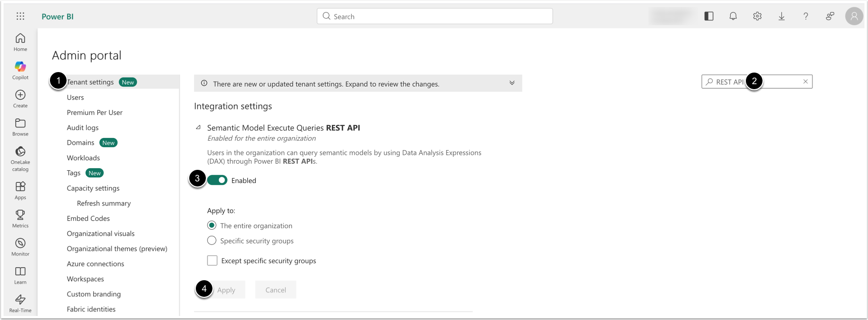The image size is (868, 320).
Task: Click the Power BI title link
Action: click(58, 17)
